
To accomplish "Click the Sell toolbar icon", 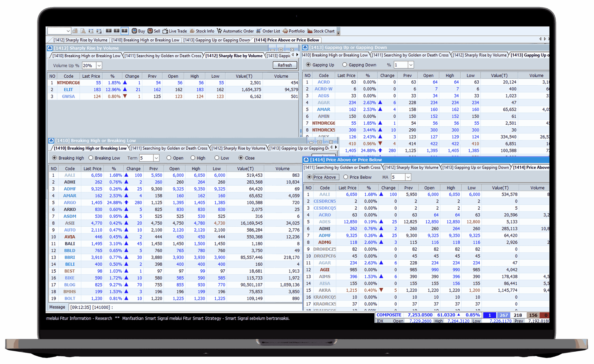I will (x=150, y=31).
